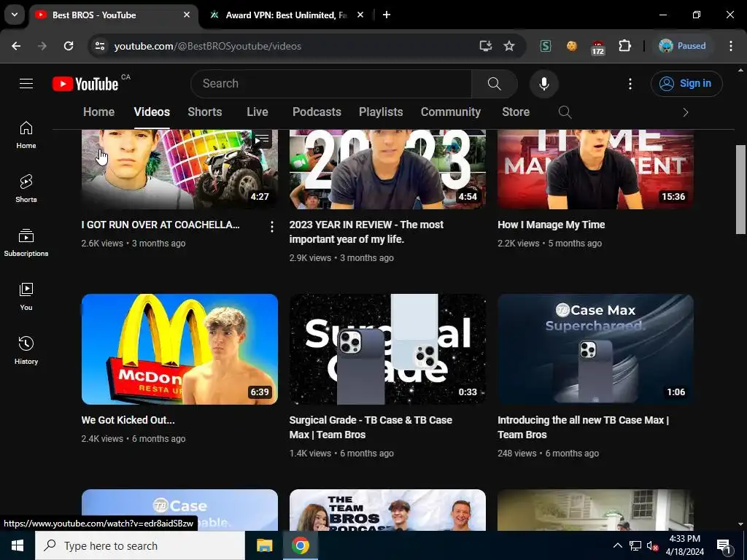747x560 pixels.
Task: Click the Chrome taskbar icon
Action: click(x=301, y=545)
